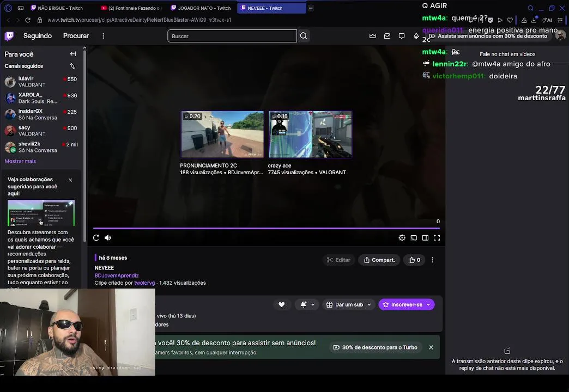Click the 30% de desconto para o Turbo button

pos(375,347)
